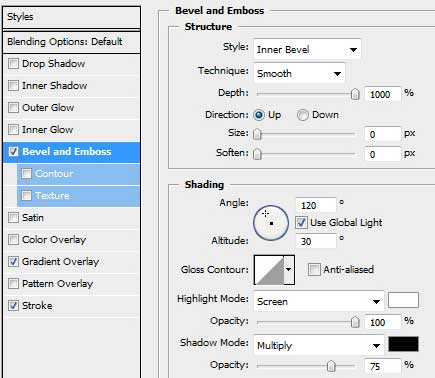The height and width of the screenshot is (378, 435).
Task: Open the Style dropdown showing Inner Bevel
Action: [307, 50]
